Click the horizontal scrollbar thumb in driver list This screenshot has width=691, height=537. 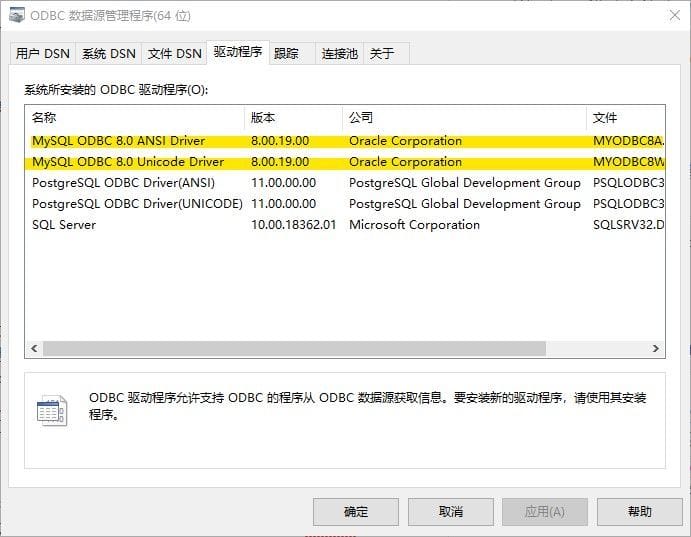click(294, 348)
